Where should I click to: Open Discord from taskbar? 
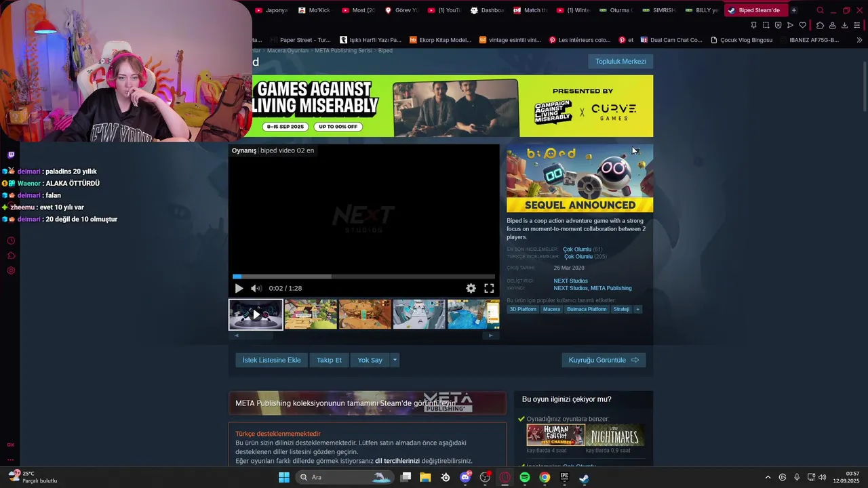[465, 477]
